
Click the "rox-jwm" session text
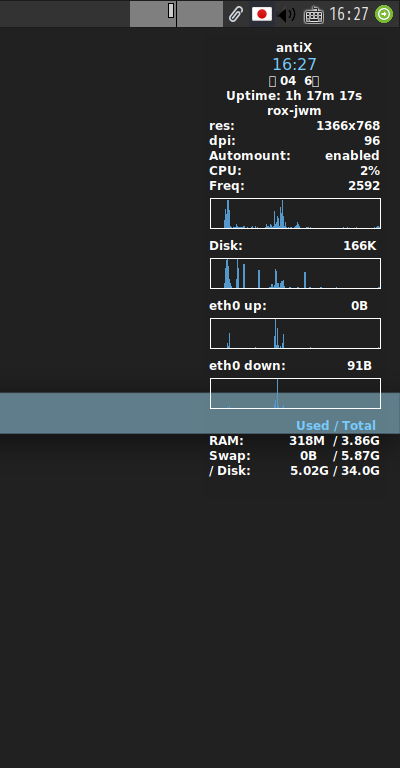(x=294, y=111)
